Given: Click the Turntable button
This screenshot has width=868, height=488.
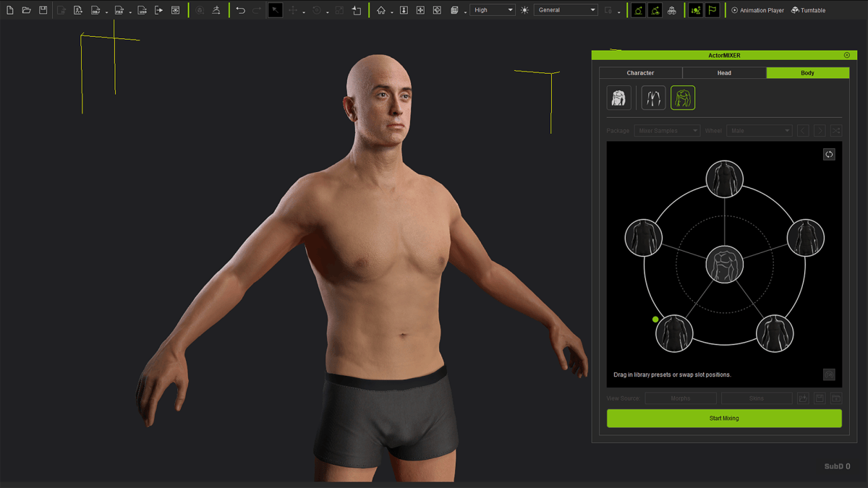Looking at the screenshot, I should pos(809,10).
